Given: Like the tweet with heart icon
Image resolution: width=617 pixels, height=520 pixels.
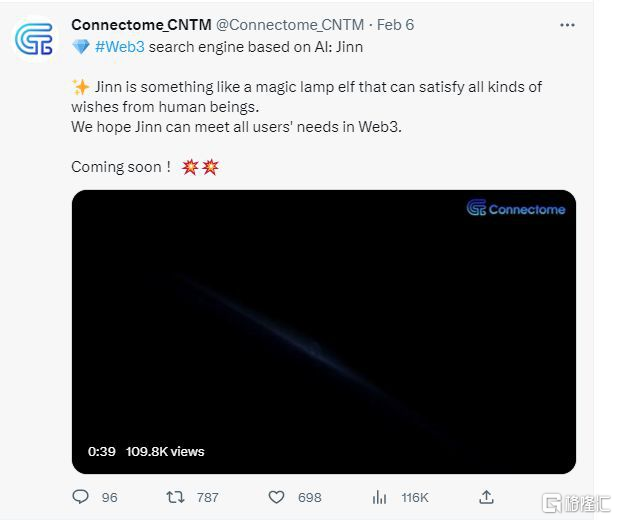Looking at the screenshot, I should (x=276, y=497).
